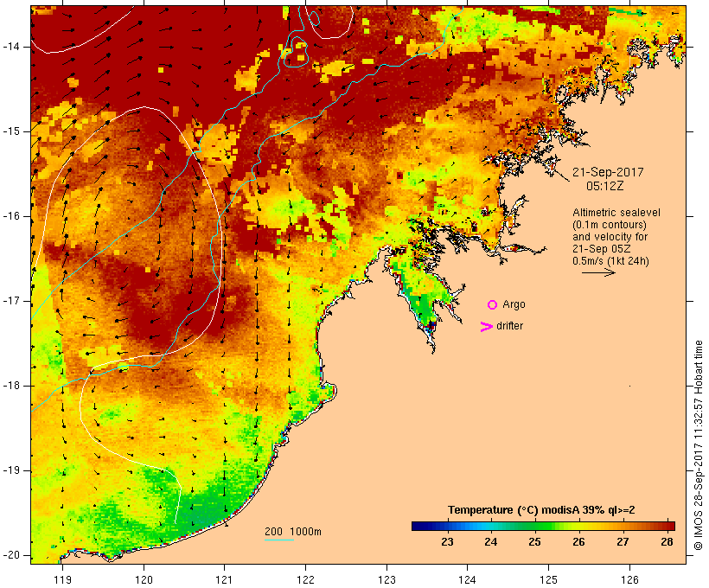709x588 pixels.
Task: Click the colorbar tick label '25'
Action: 534,542
